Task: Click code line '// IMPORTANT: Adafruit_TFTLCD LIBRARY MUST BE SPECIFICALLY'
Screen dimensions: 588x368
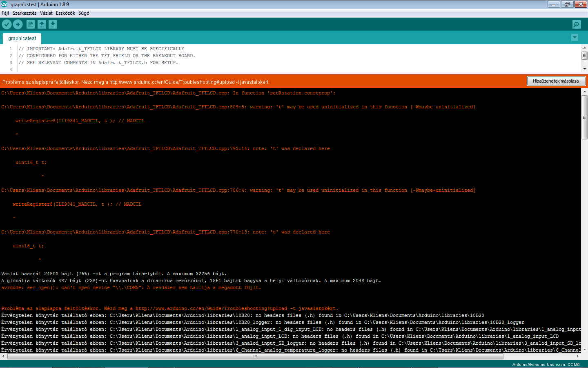Action: (x=101, y=49)
